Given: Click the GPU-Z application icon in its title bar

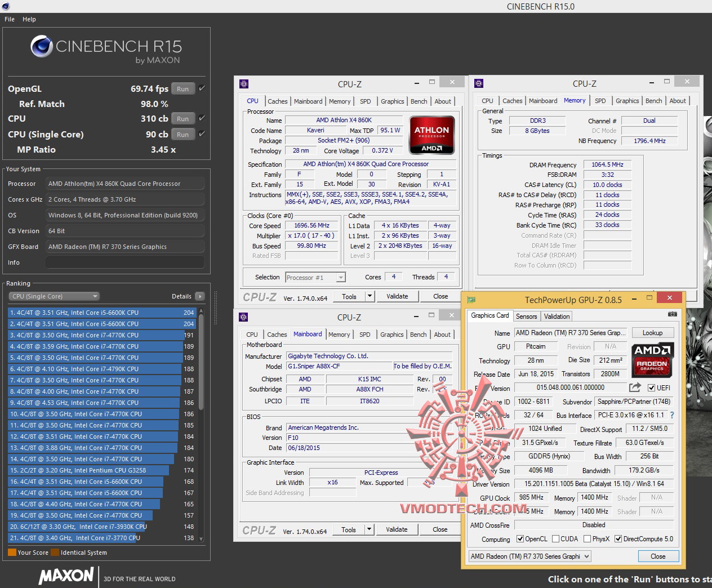Looking at the screenshot, I should click(x=472, y=299).
